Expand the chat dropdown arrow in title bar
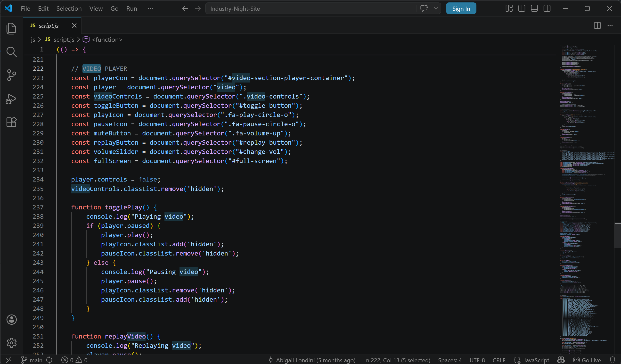Image resolution: width=621 pixels, height=364 pixels. click(x=436, y=8)
